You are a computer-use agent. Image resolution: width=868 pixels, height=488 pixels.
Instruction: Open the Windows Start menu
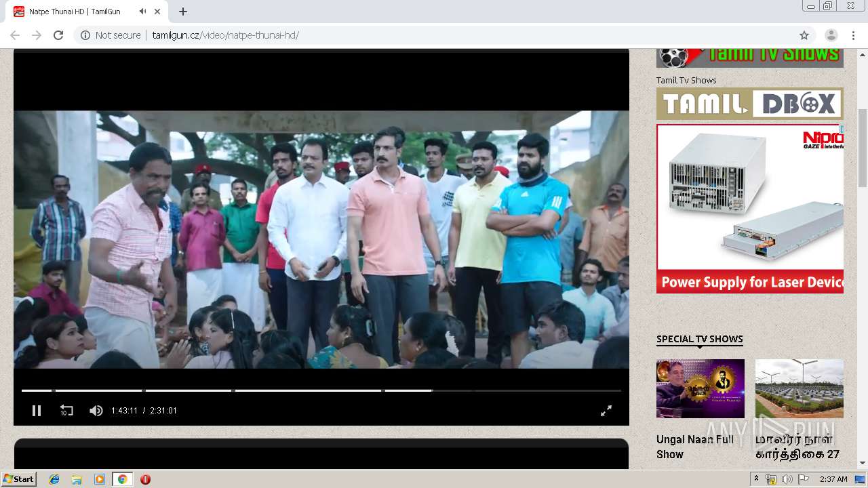coord(19,479)
